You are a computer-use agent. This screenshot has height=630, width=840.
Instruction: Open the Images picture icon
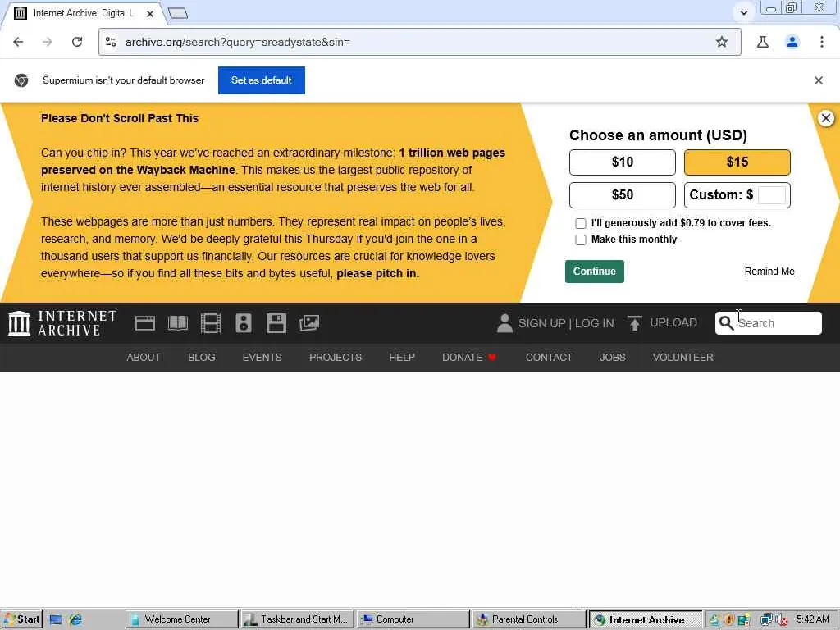point(309,323)
